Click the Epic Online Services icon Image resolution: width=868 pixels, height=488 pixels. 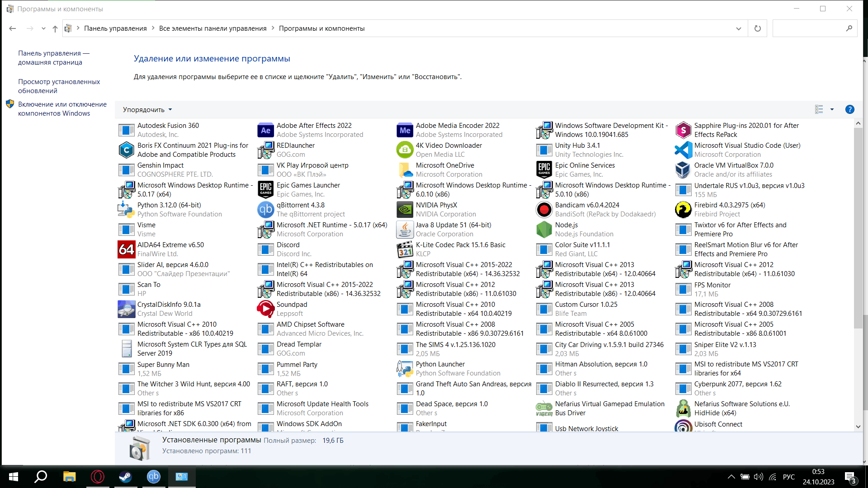pos(544,170)
